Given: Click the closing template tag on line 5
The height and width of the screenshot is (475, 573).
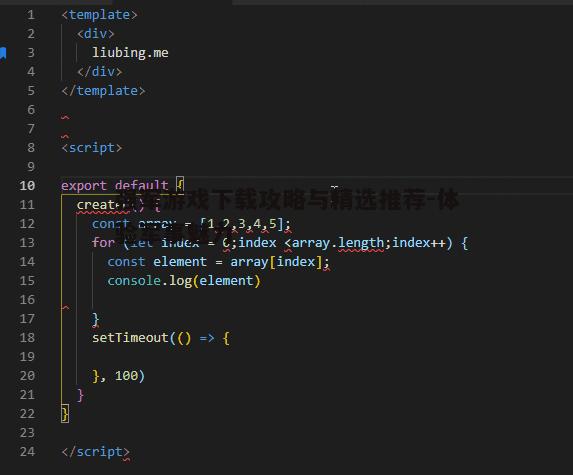Looking at the screenshot, I should (x=103, y=91).
